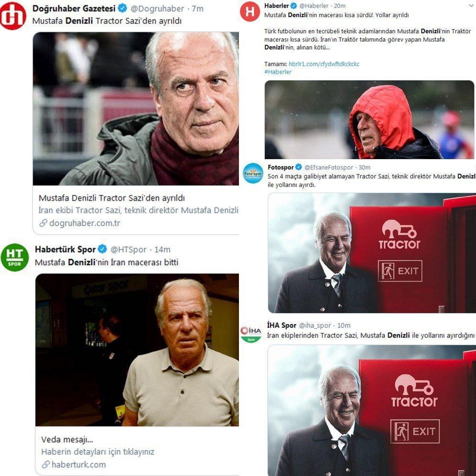Open the Haberler red H avatar

point(250,11)
